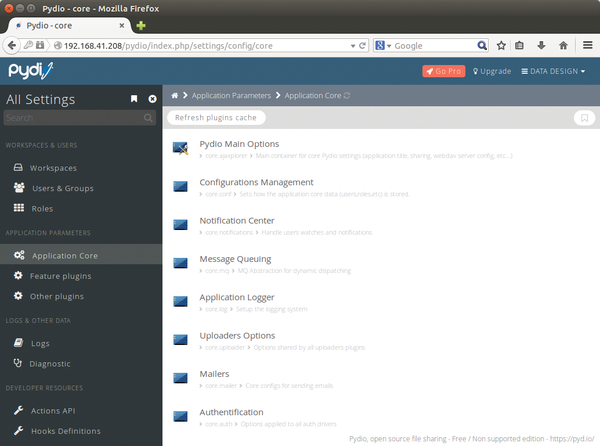The height and width of the screenshot is (446, 600).
Task: Click the Hooks Definitions wrench icon
Action: pyautogui.click(x=18, y=430)
